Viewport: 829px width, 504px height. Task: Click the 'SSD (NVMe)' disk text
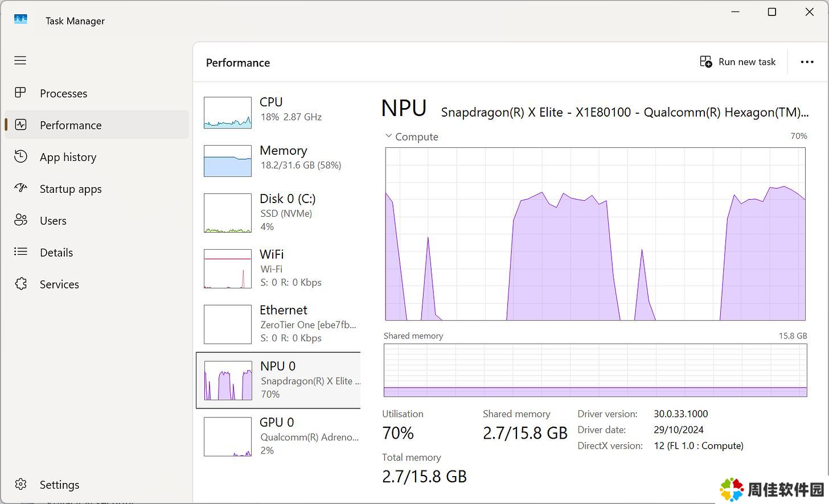click(286, 213)
